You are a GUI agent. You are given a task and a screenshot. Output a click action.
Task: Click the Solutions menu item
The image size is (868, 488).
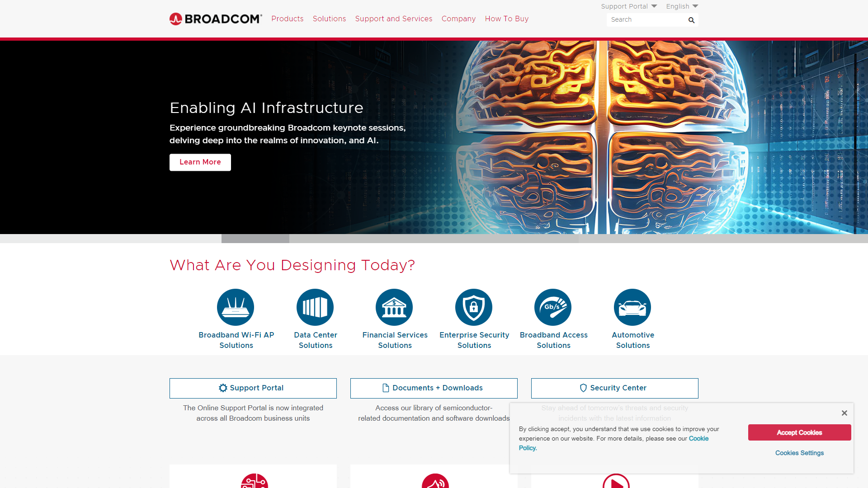click(329, 19)
